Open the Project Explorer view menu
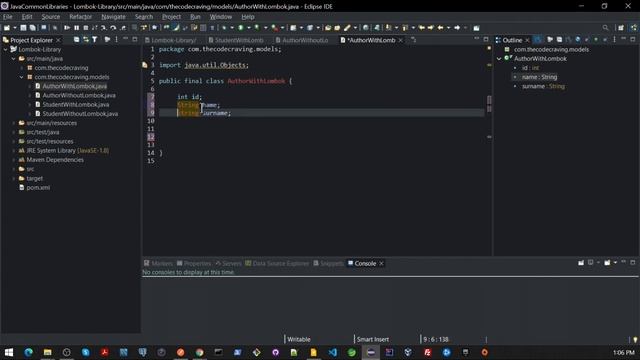 [x=116, y=40]
